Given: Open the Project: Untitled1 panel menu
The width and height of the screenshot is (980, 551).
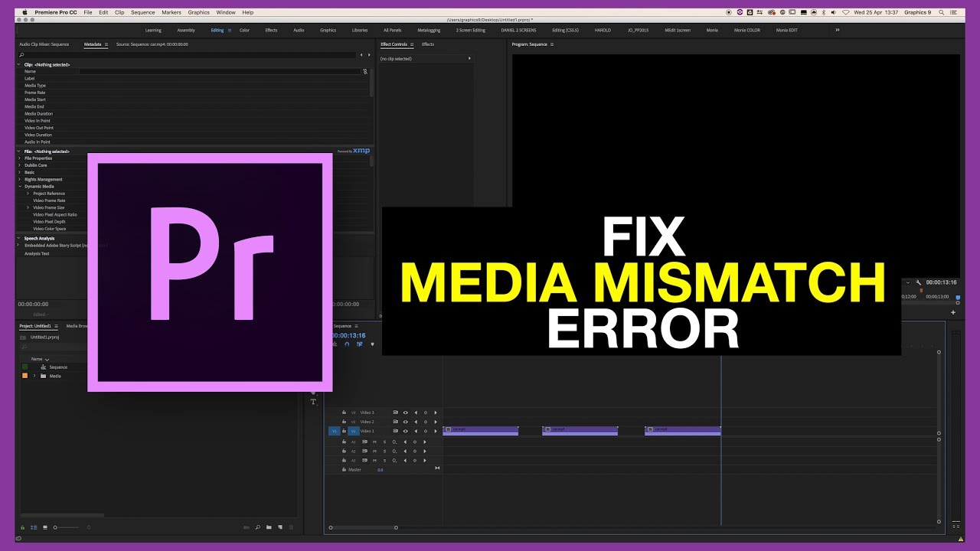Looking at the screenshot, I should [56, 326].
